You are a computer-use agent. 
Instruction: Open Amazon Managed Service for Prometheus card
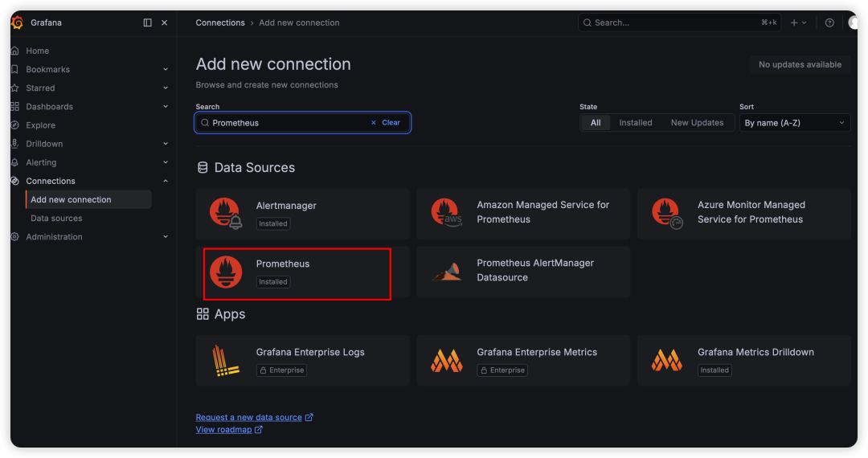click(523, 214)
